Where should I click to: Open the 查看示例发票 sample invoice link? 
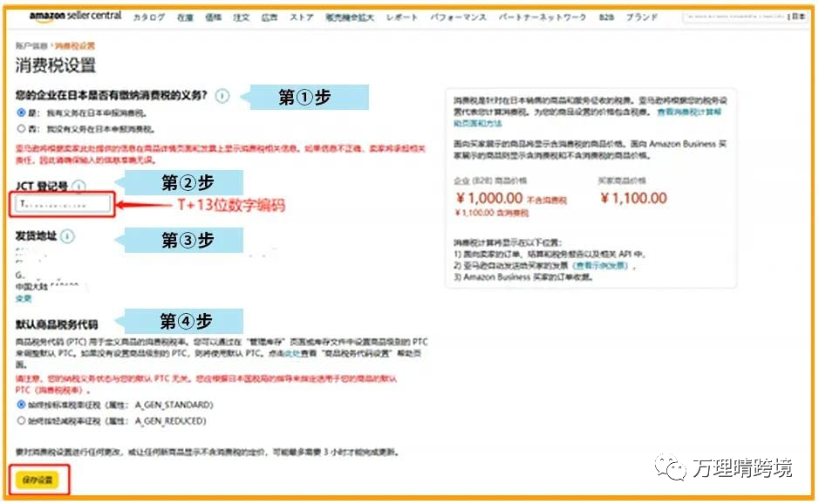pos(602,265)
